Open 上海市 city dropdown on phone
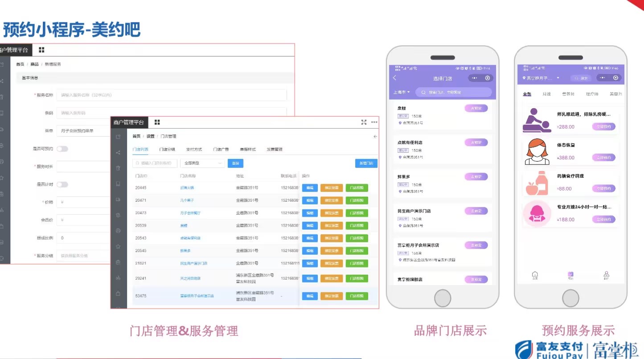The width and height of the screenshot is (644, 359). coord(402,92)
